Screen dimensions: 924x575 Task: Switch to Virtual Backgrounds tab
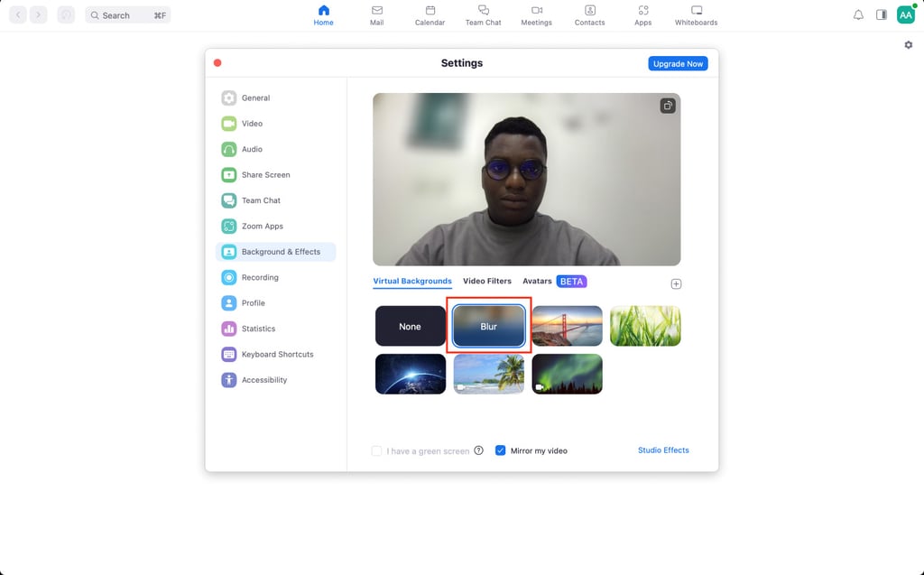(411, 282)
